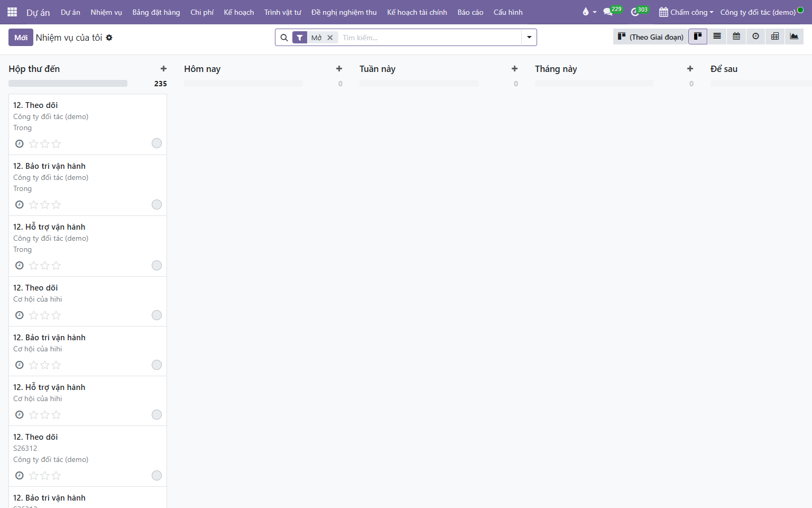Click the magnifier search icon
The width and height of the screenshot is (812, 508).
(284, 38)
